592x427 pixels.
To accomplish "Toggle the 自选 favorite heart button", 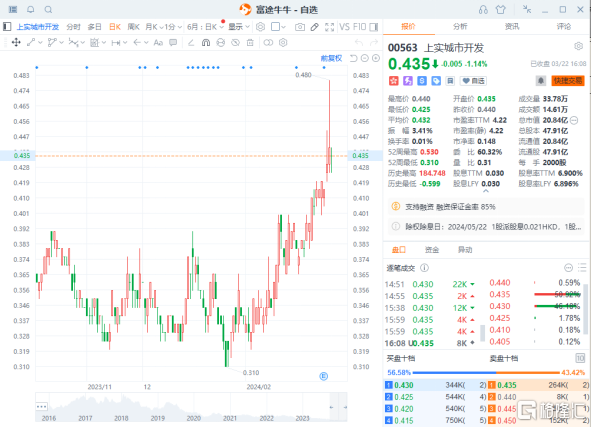I will click(x=473, y=81).
